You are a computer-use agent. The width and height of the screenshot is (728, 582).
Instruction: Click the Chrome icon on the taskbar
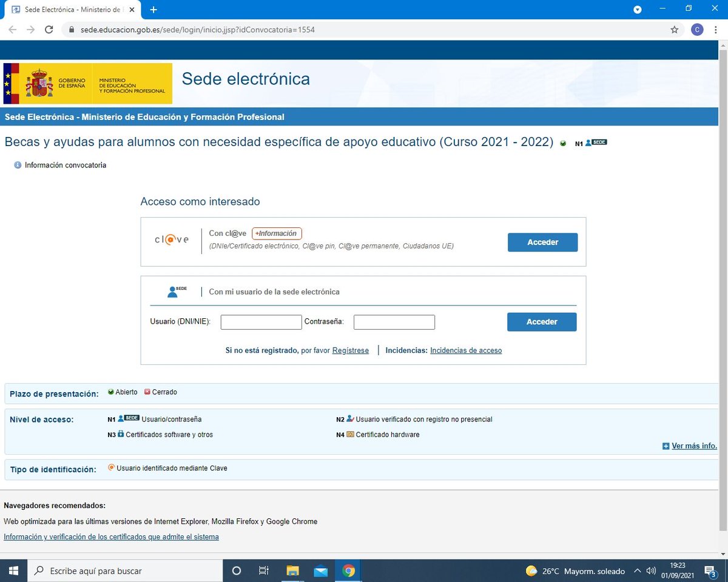pos(348,570)
